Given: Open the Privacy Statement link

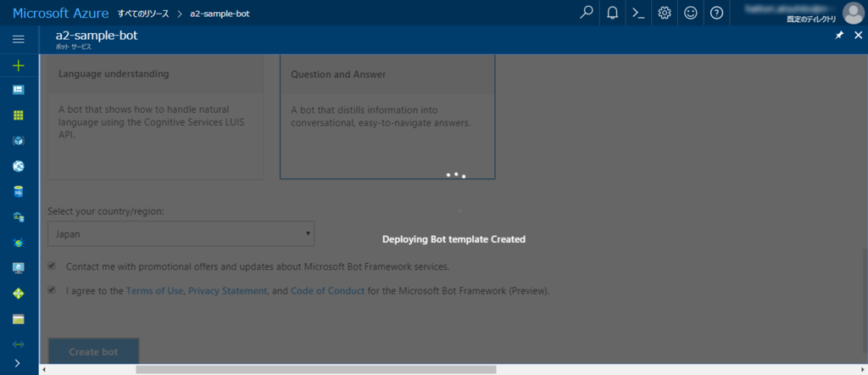Looking at the screenshot, I should point(227,291).
